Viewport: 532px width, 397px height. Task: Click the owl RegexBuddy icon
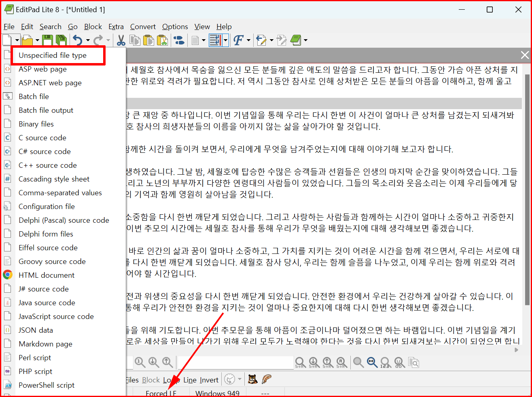[252, 379]
